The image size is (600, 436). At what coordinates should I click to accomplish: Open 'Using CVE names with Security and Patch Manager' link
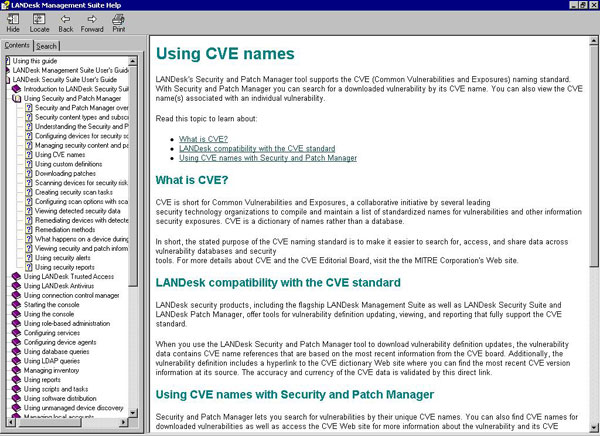click(268, 158)
